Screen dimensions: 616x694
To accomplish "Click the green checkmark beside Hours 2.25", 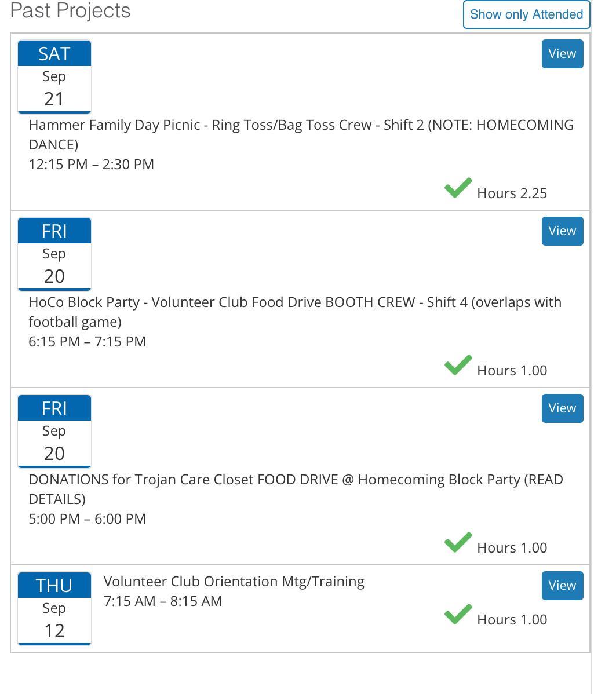I will (458, 188).
